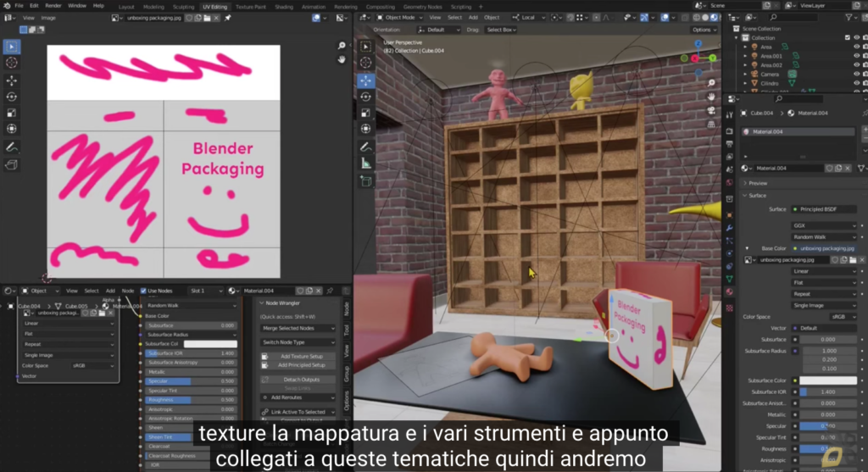Choose Rotate tool in UV editor toolbar
868x472 pixels.
point(12,97)
